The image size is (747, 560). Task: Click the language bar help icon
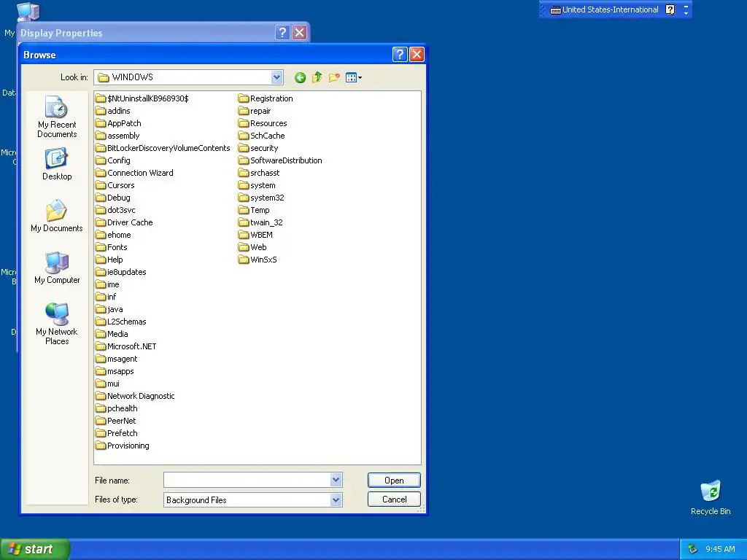point(670,9)
